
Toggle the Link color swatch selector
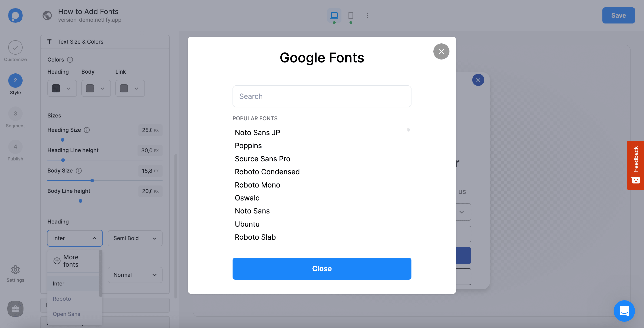pos(130,88)
